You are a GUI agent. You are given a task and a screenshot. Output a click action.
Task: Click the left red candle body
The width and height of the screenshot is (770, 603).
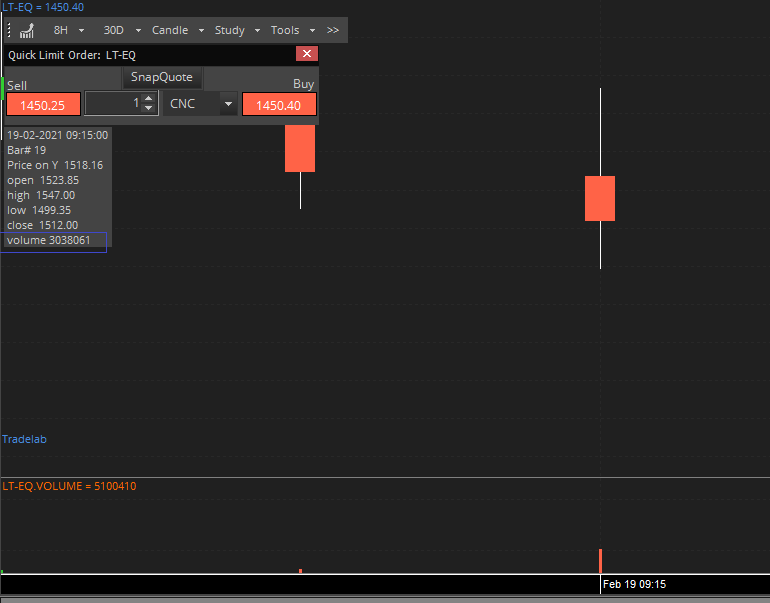coord(300,148)
